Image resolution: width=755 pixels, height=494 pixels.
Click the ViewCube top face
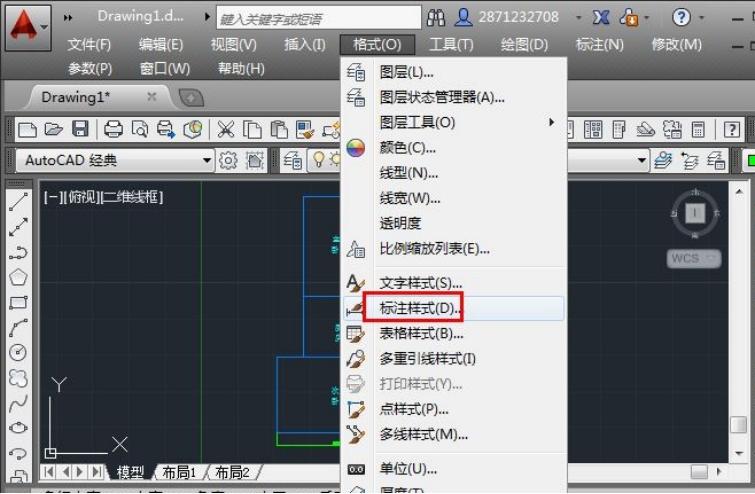(x=695, y=212)
